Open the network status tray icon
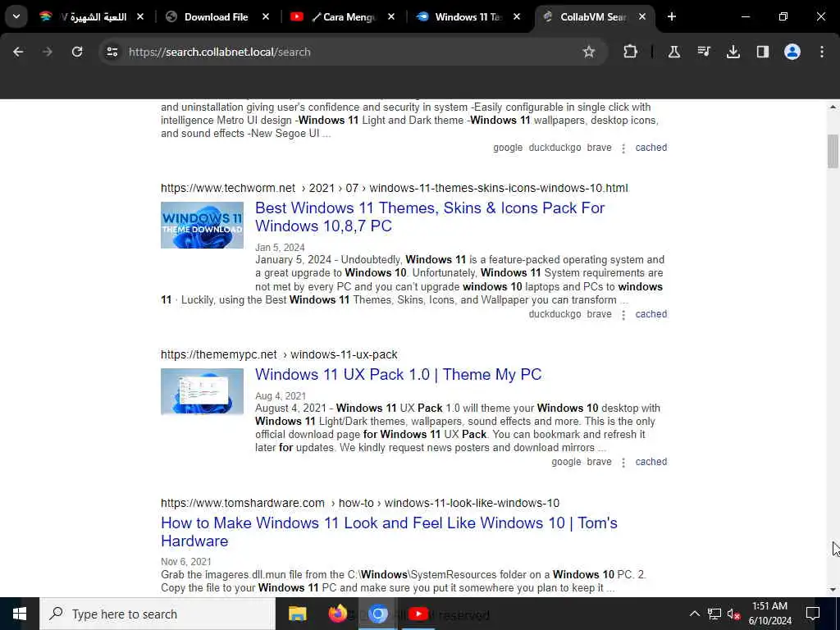The width and height of the screenshot is (840, 630). click(x=714, y=614)
